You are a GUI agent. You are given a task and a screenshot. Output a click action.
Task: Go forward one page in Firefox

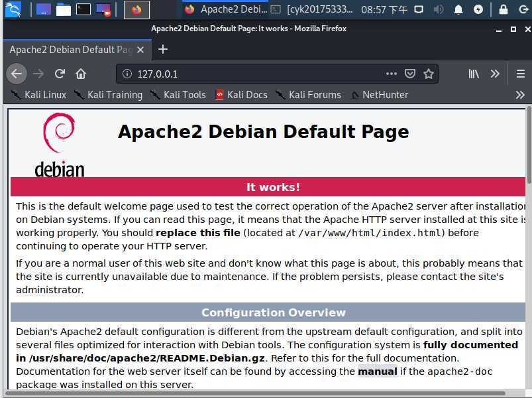point(38,74)
